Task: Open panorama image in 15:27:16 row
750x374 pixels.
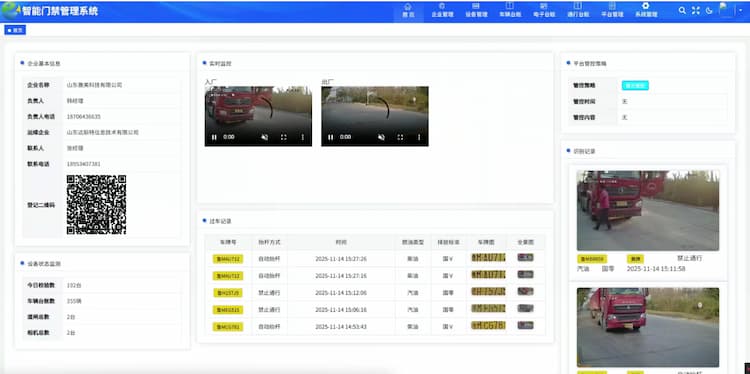Action: (x=526, y=275)
